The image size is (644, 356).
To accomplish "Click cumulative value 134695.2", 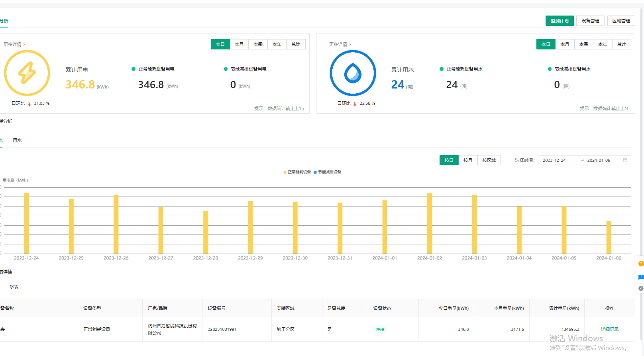I will (x=570, y=329).
